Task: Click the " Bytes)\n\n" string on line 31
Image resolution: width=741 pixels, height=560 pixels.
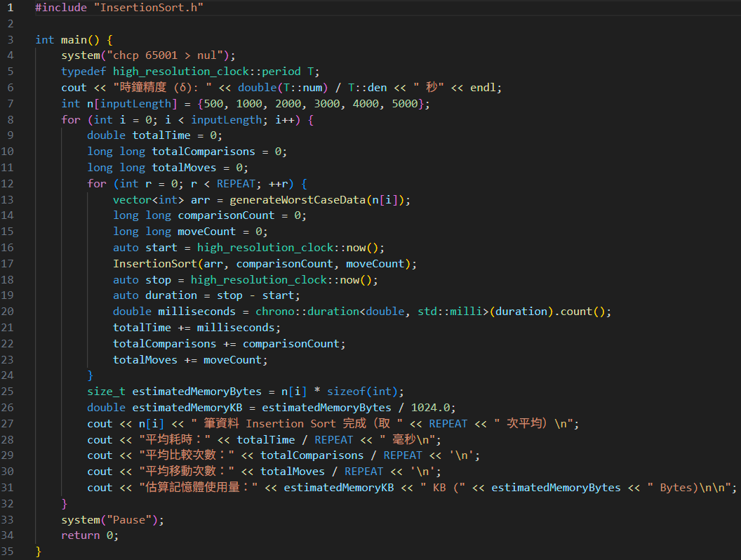Action: point(689,487)
